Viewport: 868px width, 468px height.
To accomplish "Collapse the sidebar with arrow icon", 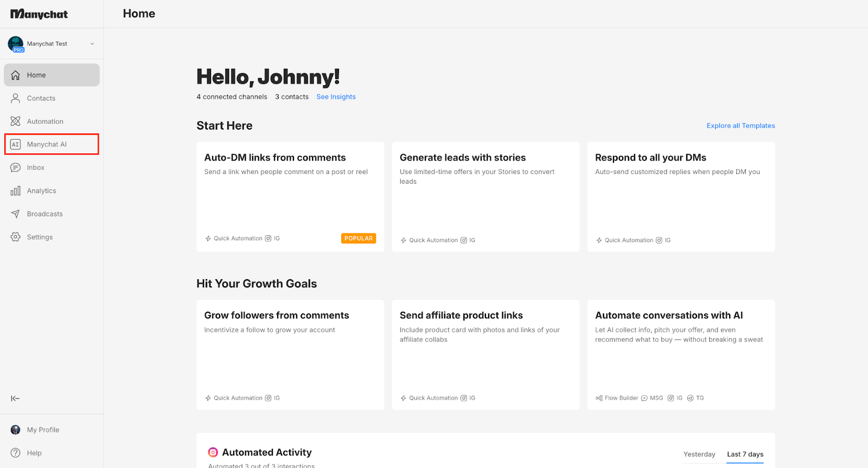I will pyautogui.click(x=15, y=399).
